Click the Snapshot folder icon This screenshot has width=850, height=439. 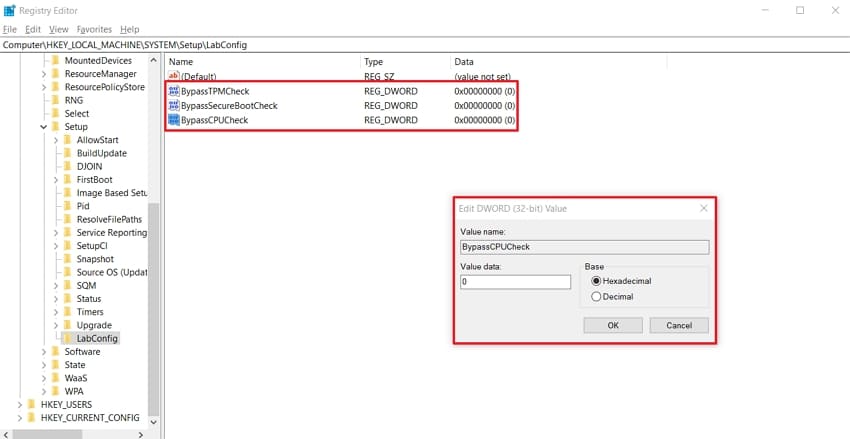[x=67, y=259]
